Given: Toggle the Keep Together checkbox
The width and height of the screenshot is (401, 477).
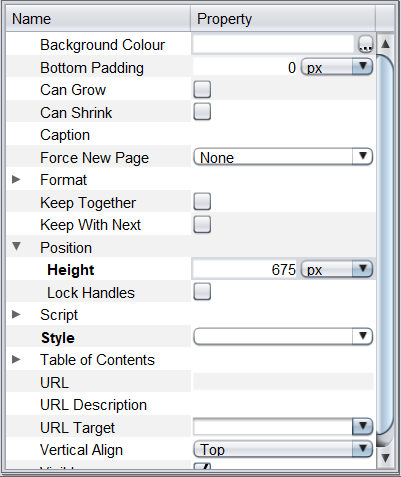Looking at the screenshot, I should pyautogui.click(x=202, y=201).
